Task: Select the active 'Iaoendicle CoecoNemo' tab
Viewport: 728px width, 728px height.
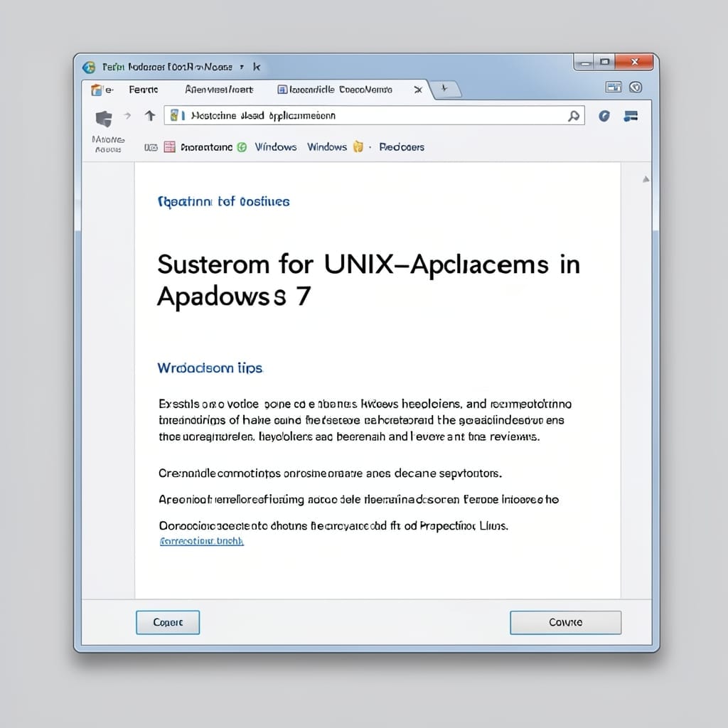Action: [x=341, y=89]
